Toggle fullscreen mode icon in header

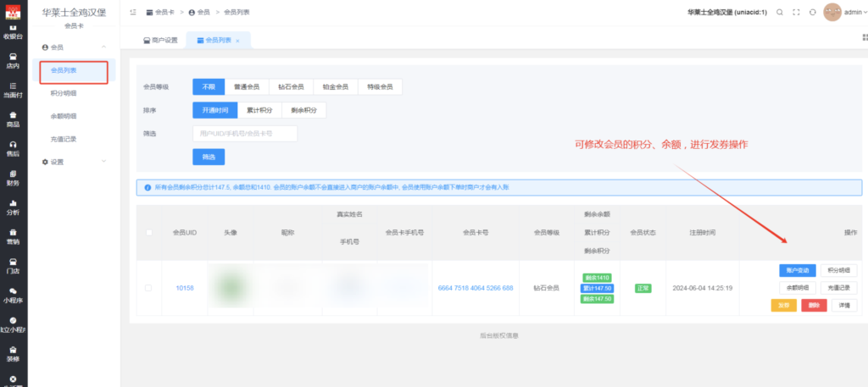796,13
